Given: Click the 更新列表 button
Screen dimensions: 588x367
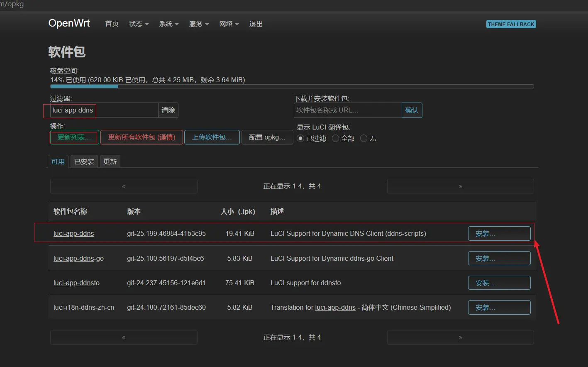Looking at the screenshot, I should [x=74, y=137].
